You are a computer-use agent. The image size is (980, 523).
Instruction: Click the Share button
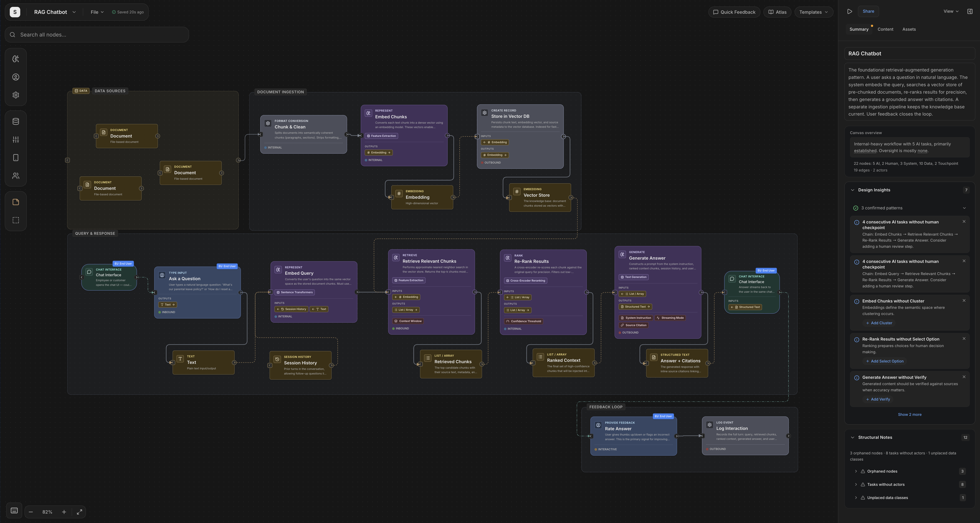(x=868, y=11)
